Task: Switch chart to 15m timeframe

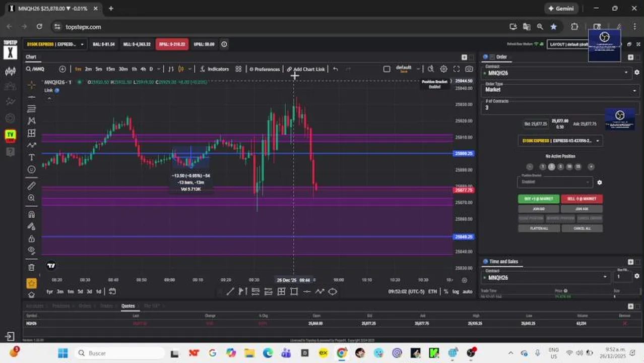Action: (x=110, y=69)
